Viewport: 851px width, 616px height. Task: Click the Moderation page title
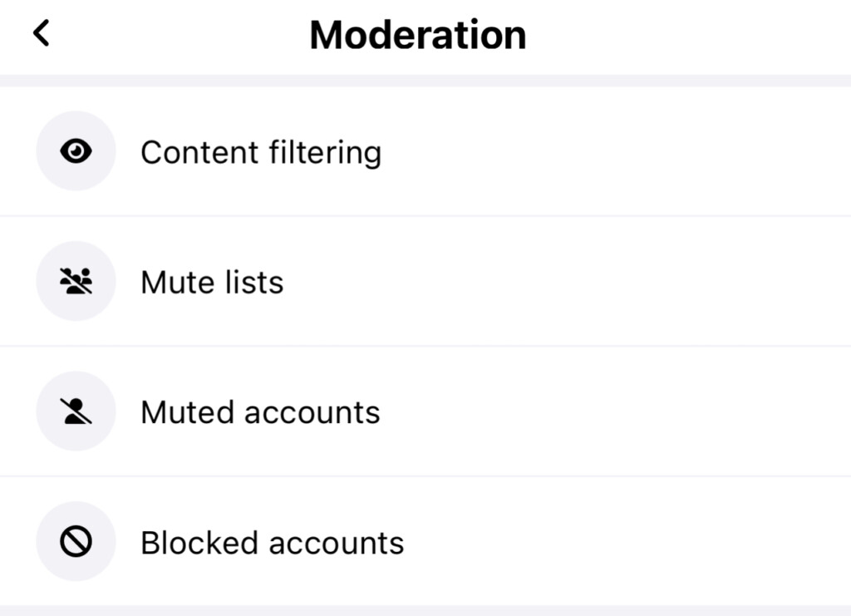pos(418,36)
